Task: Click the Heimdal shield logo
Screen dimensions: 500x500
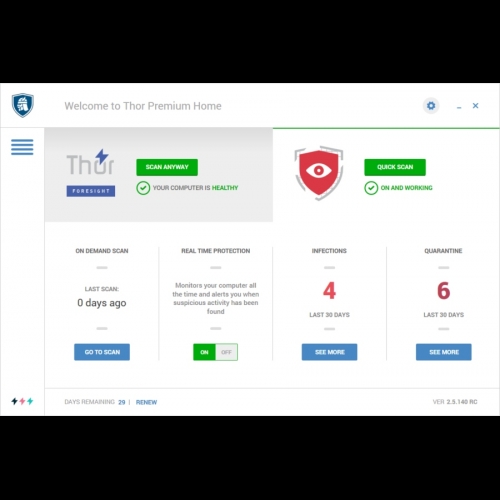Action: [x=23, y=105]
